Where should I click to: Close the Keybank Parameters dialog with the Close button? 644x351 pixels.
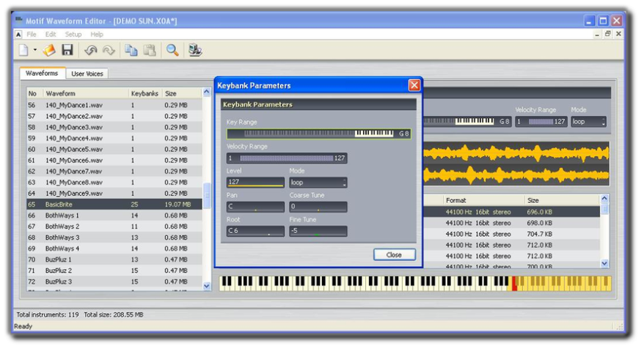[395, 255]
